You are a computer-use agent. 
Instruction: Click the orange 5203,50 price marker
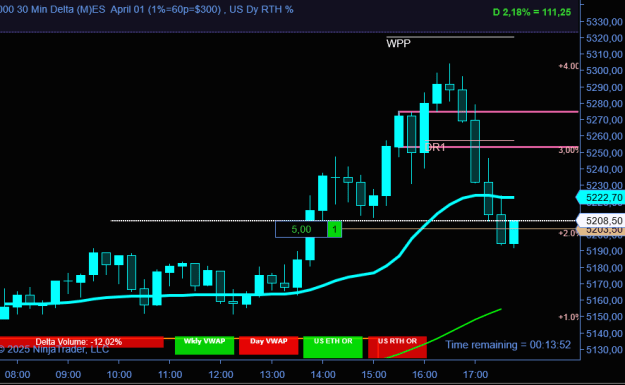(x=601, y=230)
